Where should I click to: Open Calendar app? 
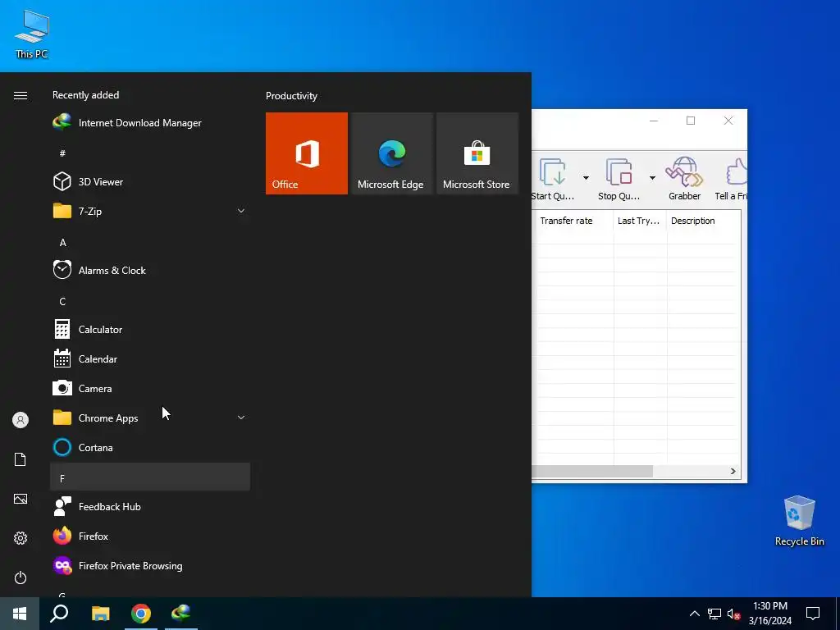pyautogui.click(x=150, y=359)
